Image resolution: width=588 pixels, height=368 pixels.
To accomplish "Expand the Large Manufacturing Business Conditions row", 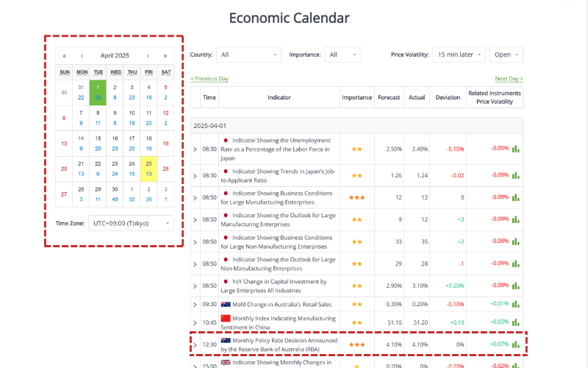I will click(x=195, y=198).
